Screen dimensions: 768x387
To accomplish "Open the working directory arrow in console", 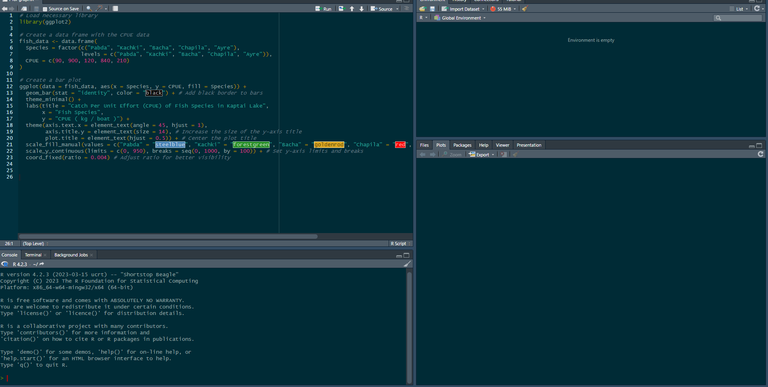I will (42, 265).
